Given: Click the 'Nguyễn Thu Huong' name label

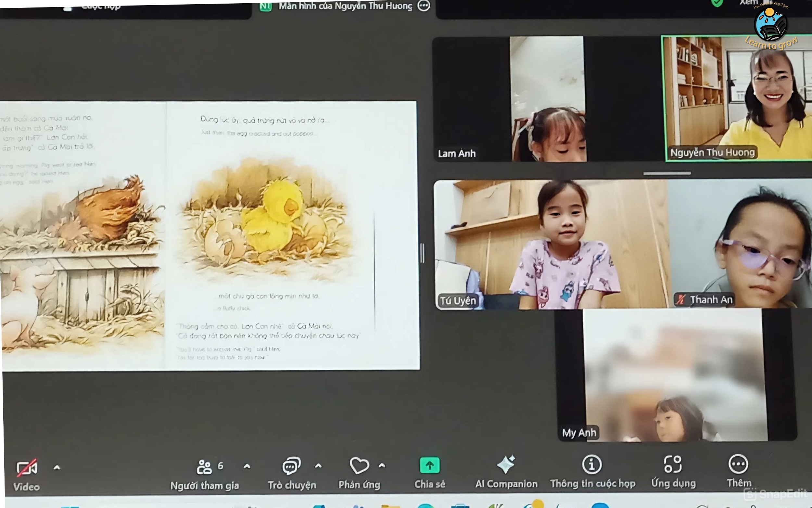Looking at the screenshot, I should pyautogui.click(x=712, y=152).
